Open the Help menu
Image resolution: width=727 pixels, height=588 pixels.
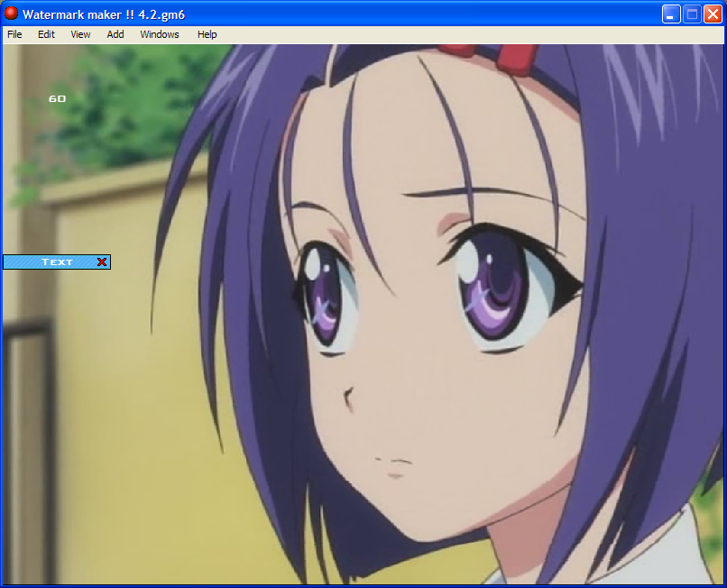(207, 34)
